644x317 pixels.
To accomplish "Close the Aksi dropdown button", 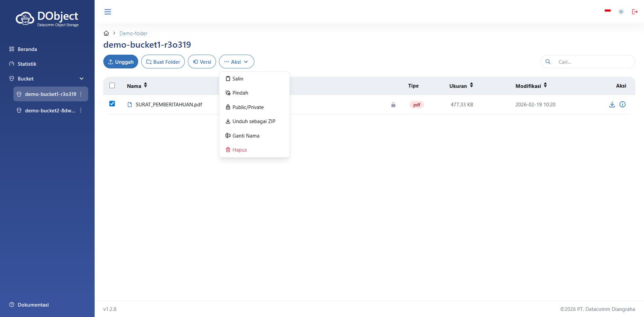I will click(236, 62).
